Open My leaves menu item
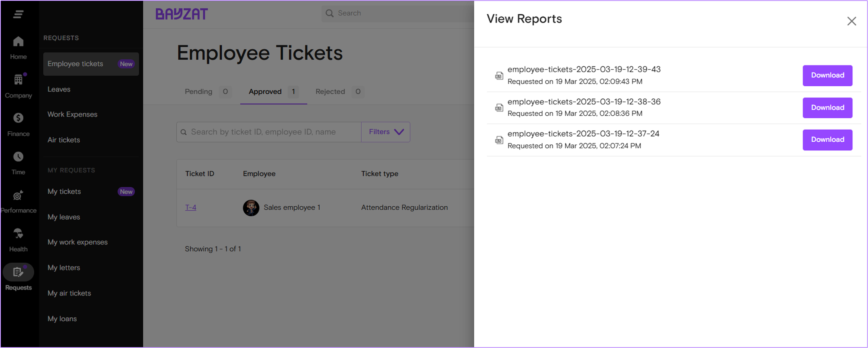The height and width of the screenshot is (348, 868). point(64,217)
